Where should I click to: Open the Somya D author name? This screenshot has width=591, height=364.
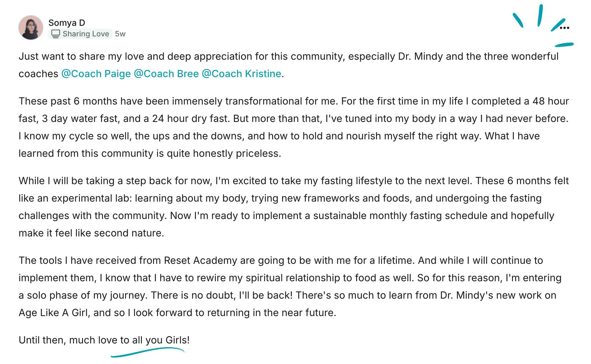click(x=67, y=23)
